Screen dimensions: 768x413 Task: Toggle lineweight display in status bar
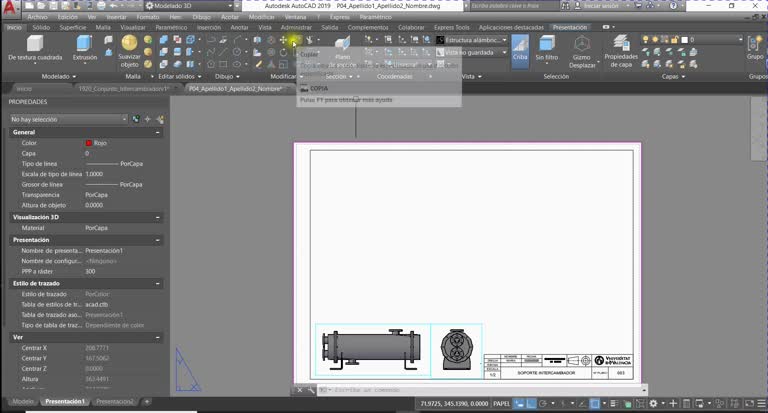[x=614, y=404]
